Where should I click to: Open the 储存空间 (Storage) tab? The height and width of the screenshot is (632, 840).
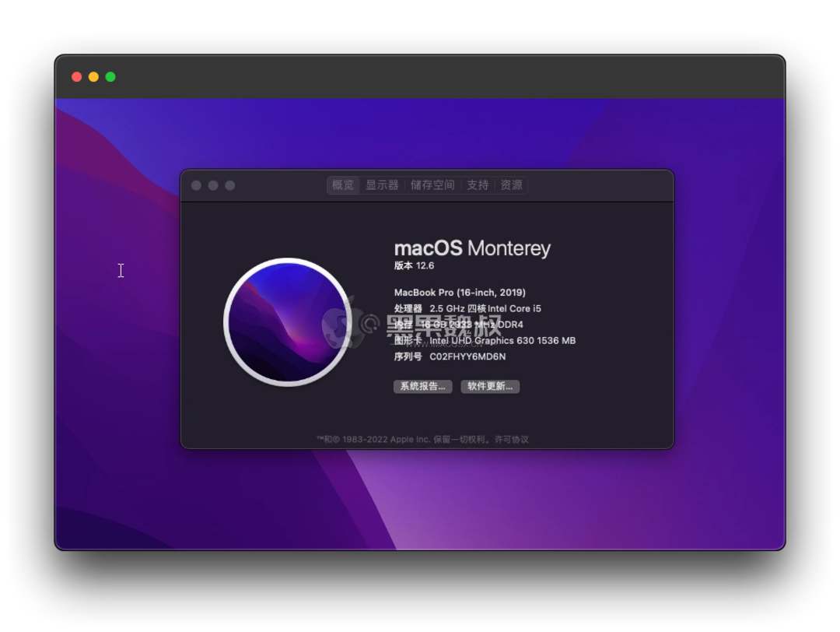[x=432, y=185]
